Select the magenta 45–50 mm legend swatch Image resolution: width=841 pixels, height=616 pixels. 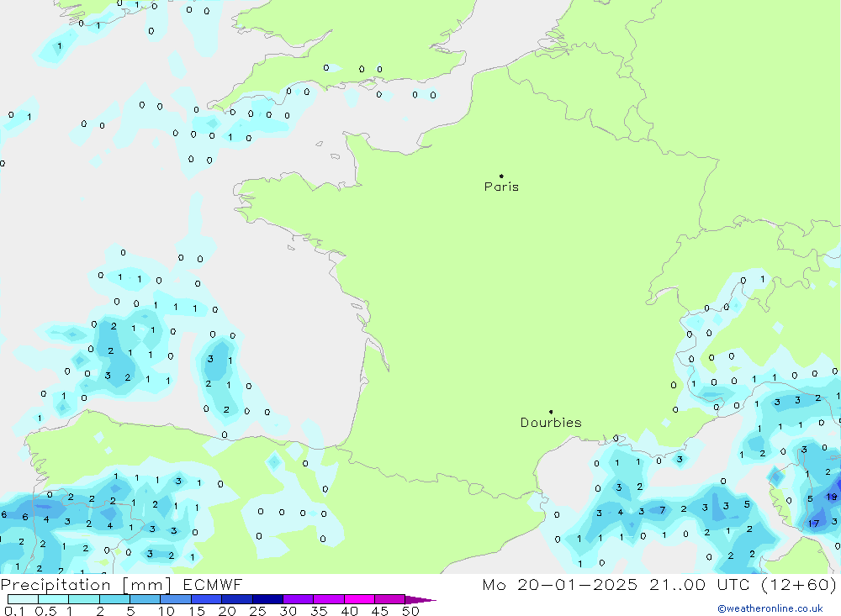click(389, 600)
